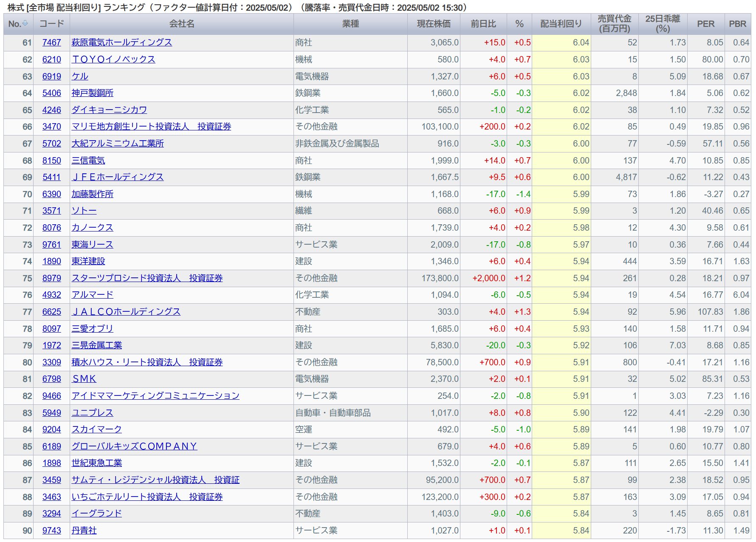Open 東海リース company link
756x542 pixels.
point(93,245)
